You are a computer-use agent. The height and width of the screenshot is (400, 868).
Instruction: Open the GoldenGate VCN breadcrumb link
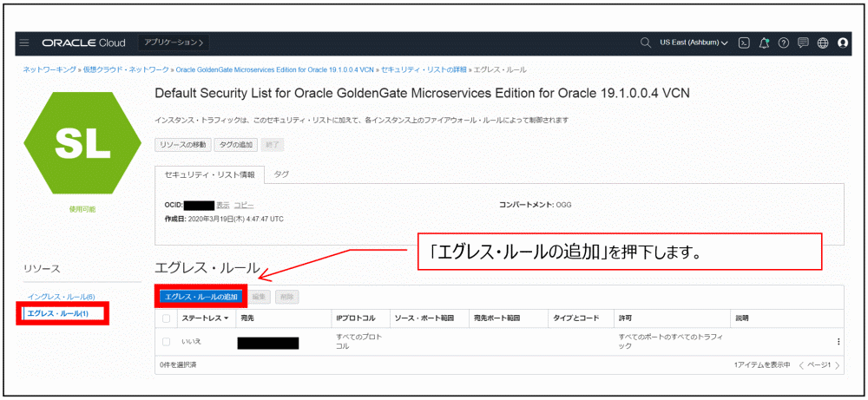(x=276, y=69)
